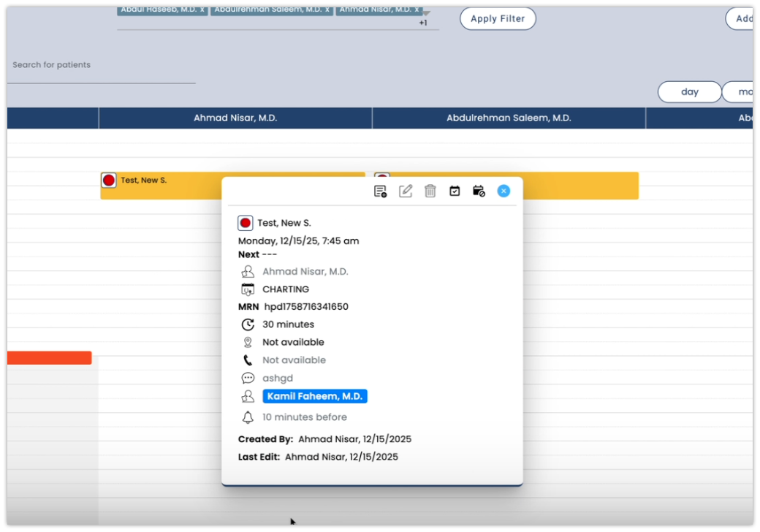Switch to day view
Screen dimensions: 760x532
pos(689,91)
